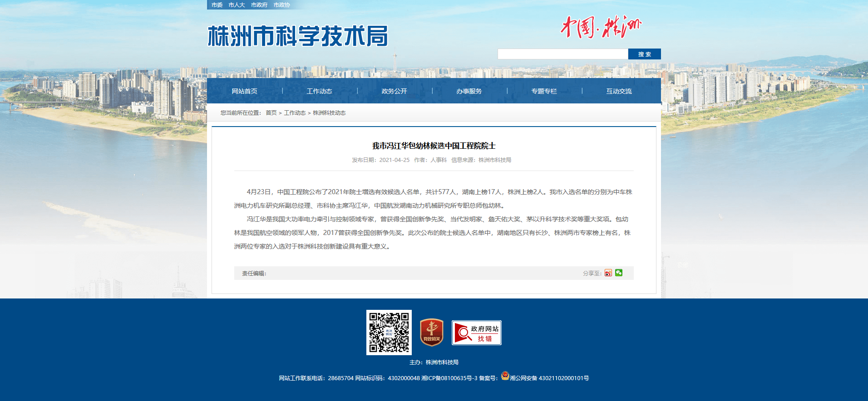
Task: Open 湘公网安备 43021102000101号 link
Action: [549, 378]
